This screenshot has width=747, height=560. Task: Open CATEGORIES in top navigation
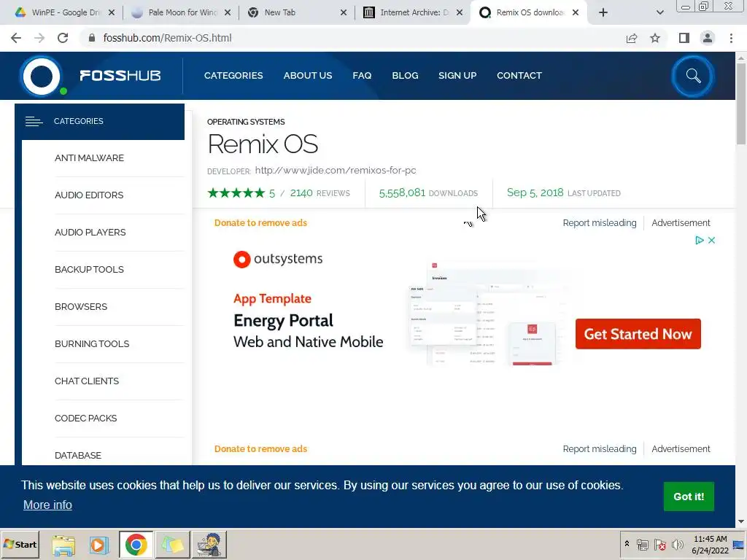[x=233, y=76]
